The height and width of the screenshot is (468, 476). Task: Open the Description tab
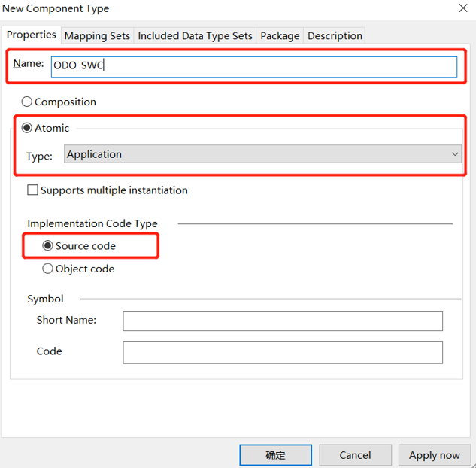[335, 36]
